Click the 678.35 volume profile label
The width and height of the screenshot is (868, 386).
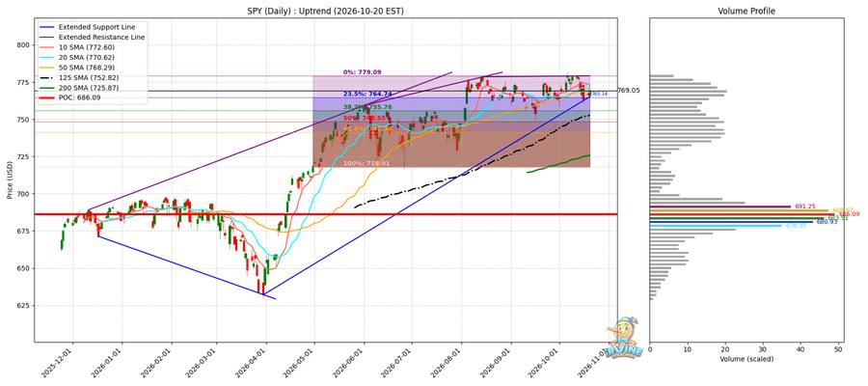796,226
